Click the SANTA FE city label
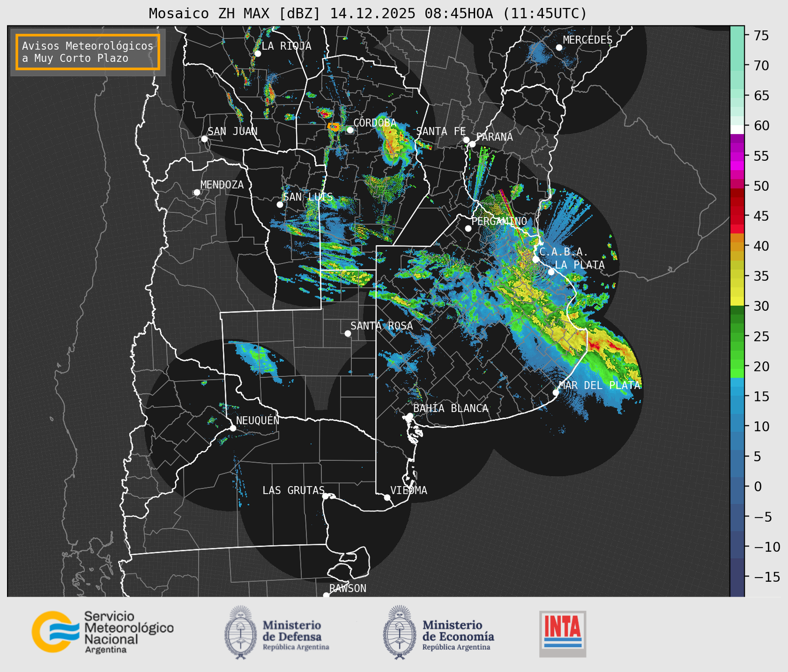The width and height of the screenshot is (788, 672). point(441,131)
